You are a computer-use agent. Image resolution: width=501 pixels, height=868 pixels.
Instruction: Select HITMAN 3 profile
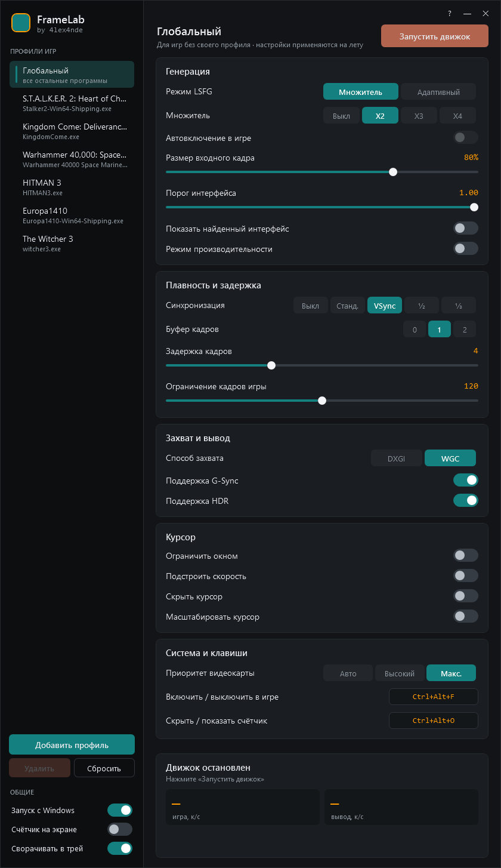pyautogui.click(x=72, y=187)
